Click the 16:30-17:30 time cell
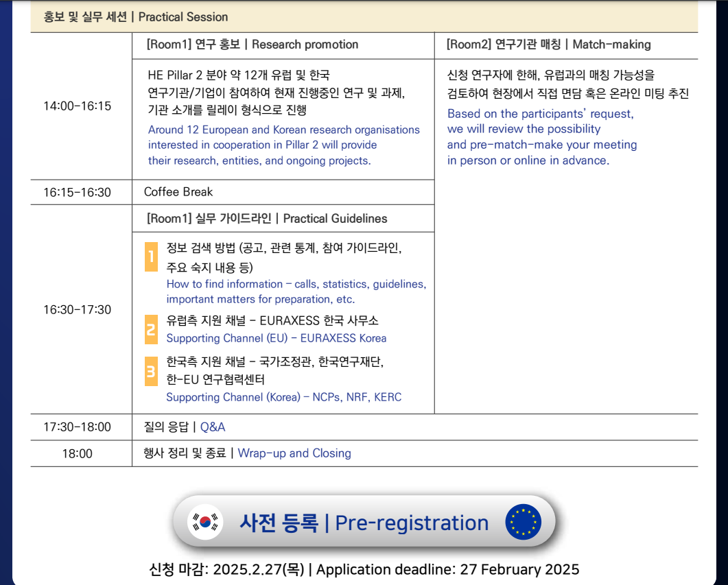This screenshot has width=728, height=585. coord(77,310)
